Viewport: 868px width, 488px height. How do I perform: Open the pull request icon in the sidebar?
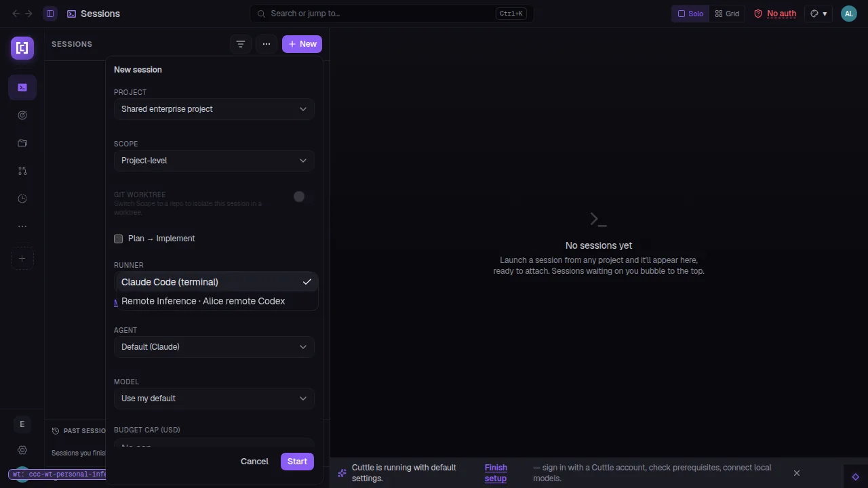(22, 171)
